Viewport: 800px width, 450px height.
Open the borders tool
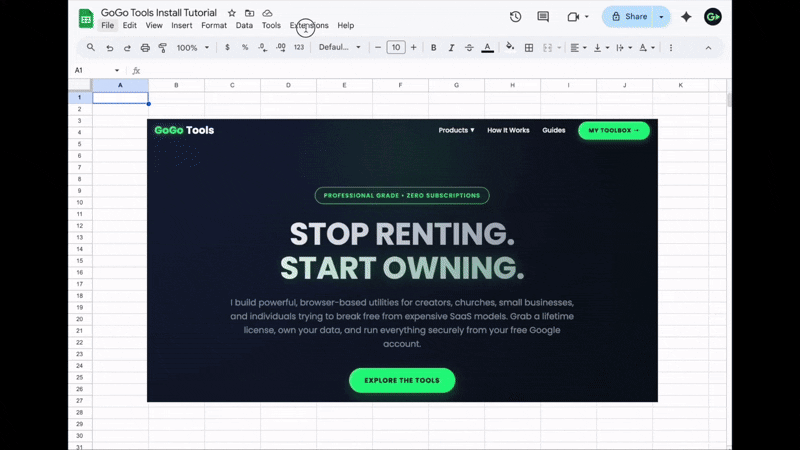pyautogui.click(x=529, y=47)
